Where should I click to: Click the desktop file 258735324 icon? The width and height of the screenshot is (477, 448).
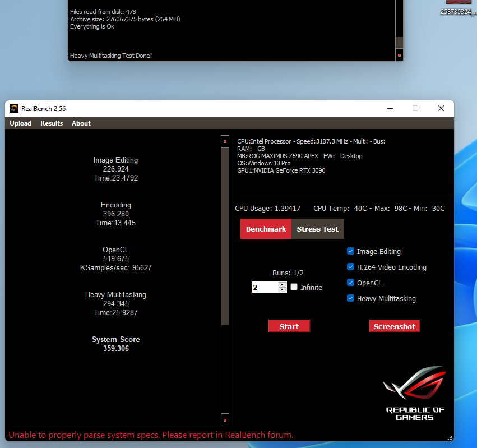(x=459, y=8)
